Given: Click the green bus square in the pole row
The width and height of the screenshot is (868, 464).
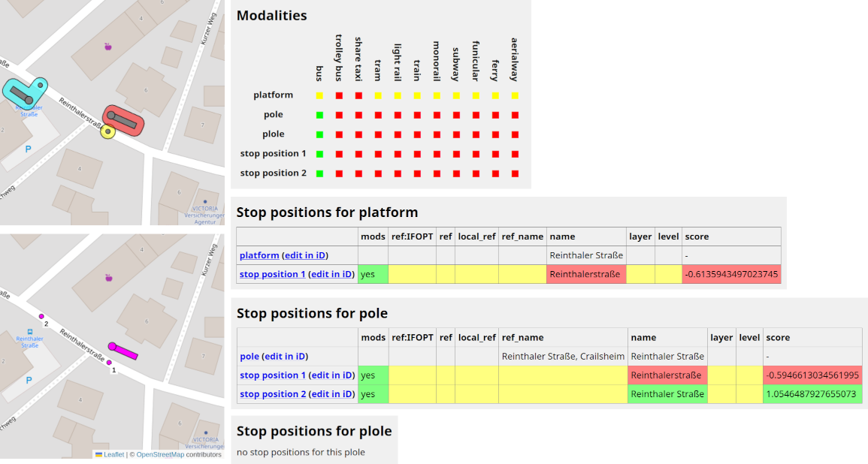Looking at the screenshot, I should 318,115.
